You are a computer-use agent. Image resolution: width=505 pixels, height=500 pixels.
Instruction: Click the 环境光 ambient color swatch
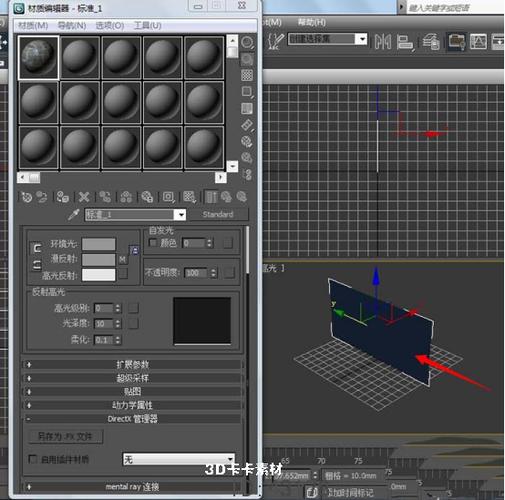99,244
